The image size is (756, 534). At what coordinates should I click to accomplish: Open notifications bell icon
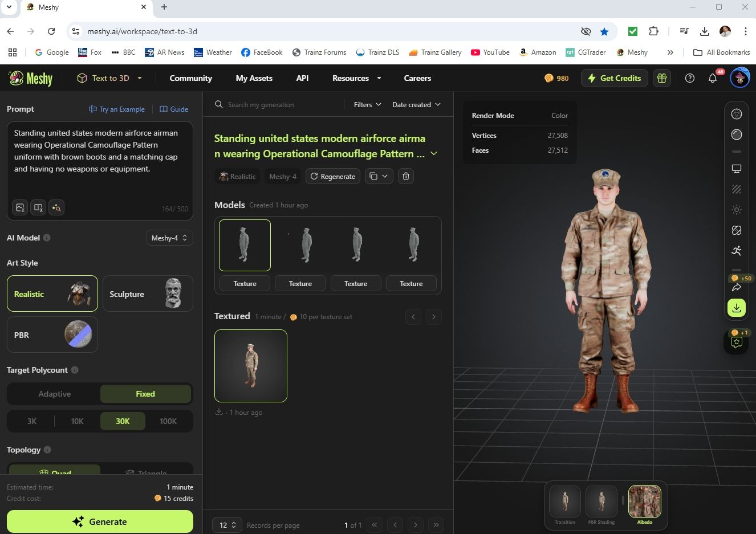[713, 78]
